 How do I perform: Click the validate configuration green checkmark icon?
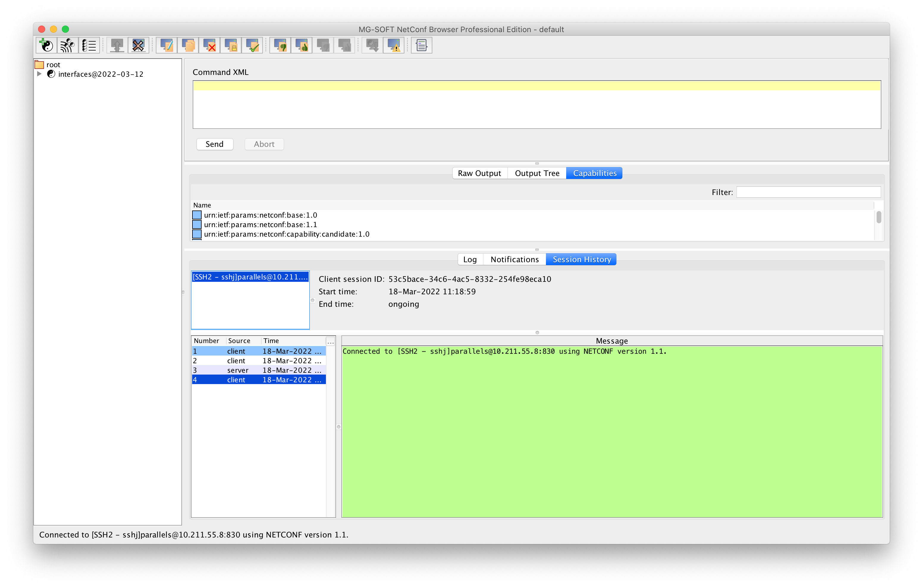[252, 45]
